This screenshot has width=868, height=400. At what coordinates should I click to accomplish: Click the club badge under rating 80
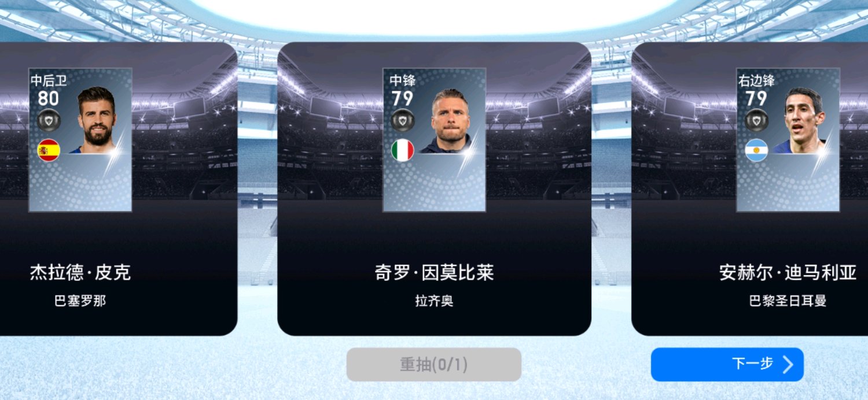pyautogui.click(x=49, y=120)
